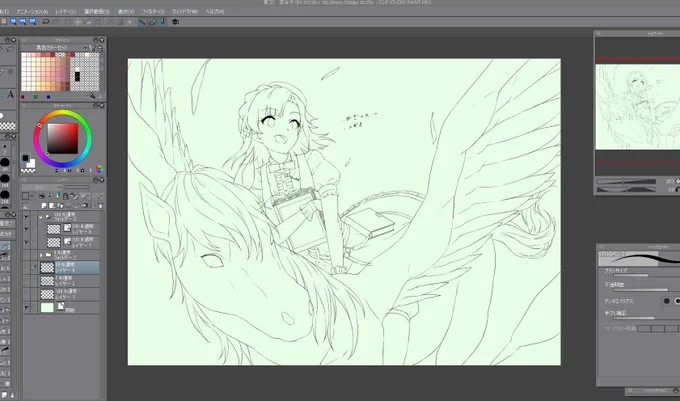Click the wrench icon below the color set
The image size is (680, 401).
pos(92,96)
